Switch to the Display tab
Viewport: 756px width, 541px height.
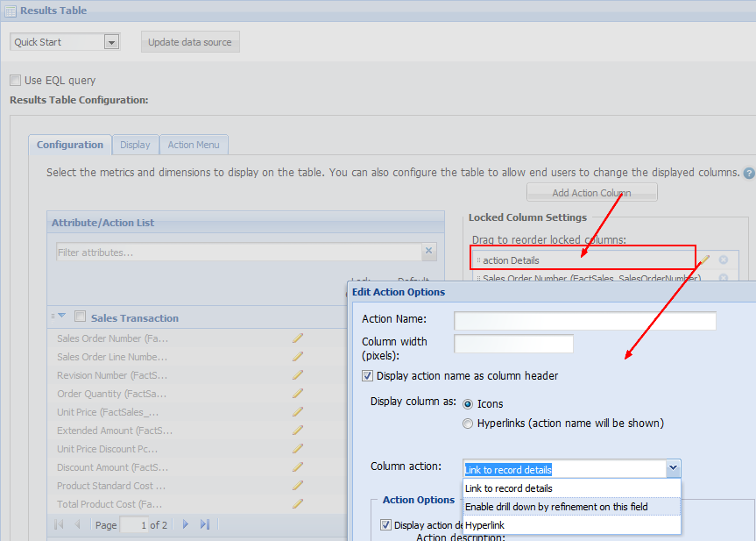tap(135, 145)
